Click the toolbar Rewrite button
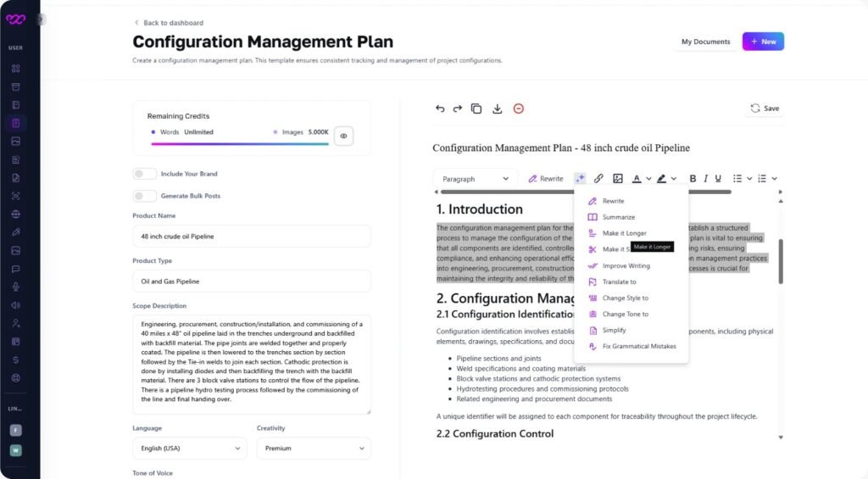This screenshot has height=479, width=868. [545, 179]
